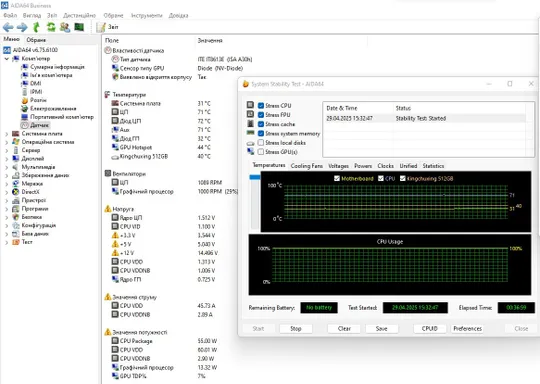This screenshot has height=384, width=540.
Task: Uncheck the Stress CPU checkbox
Action: point(261,105)
